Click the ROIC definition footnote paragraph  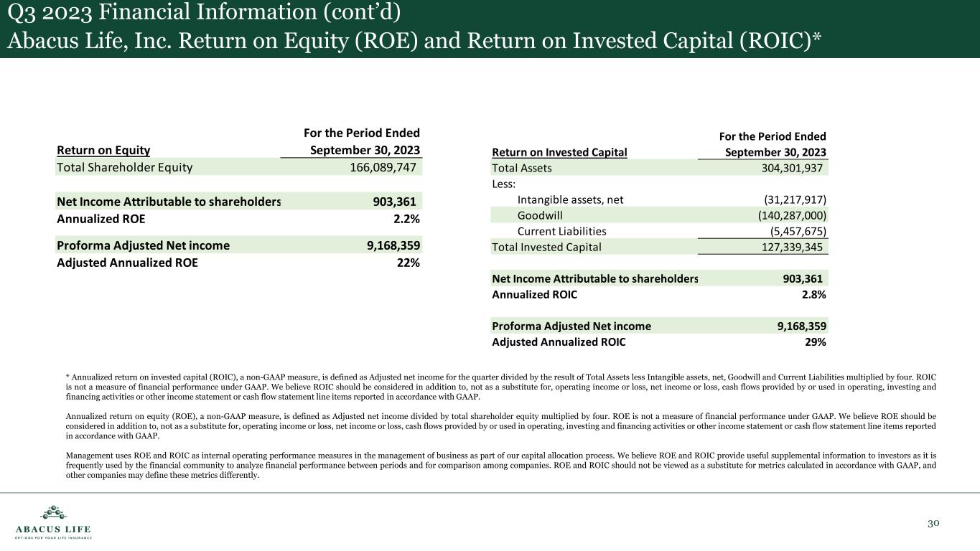(500, 387)
